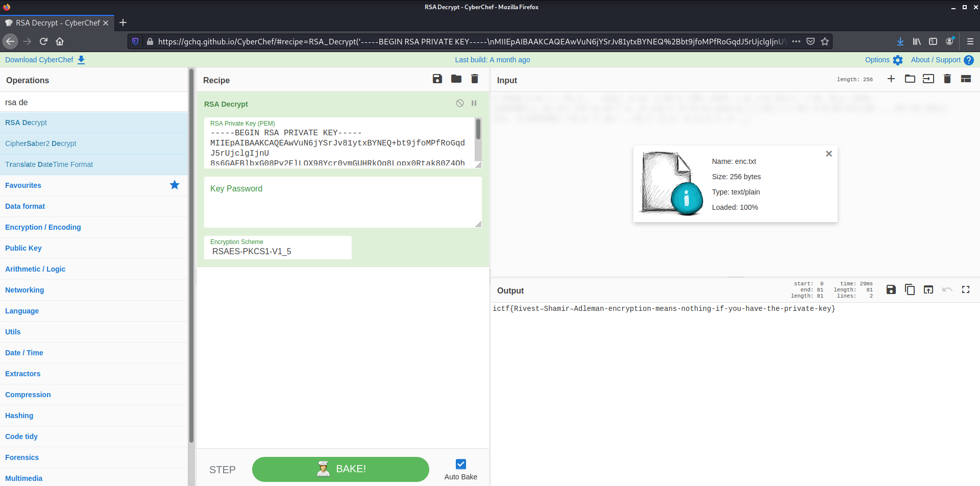
Task: Add a new input tab
Action: [892, 79]
